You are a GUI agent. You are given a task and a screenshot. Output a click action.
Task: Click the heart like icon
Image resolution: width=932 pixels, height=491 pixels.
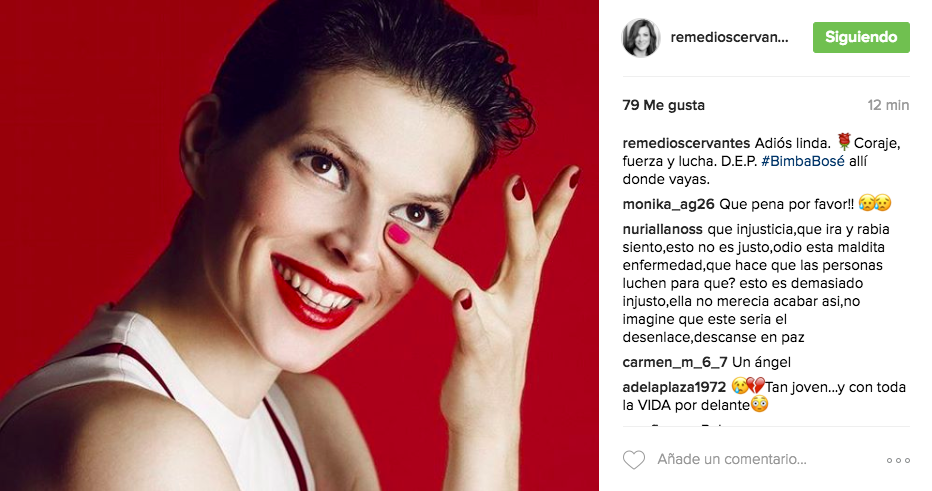(x=634, y=459)
